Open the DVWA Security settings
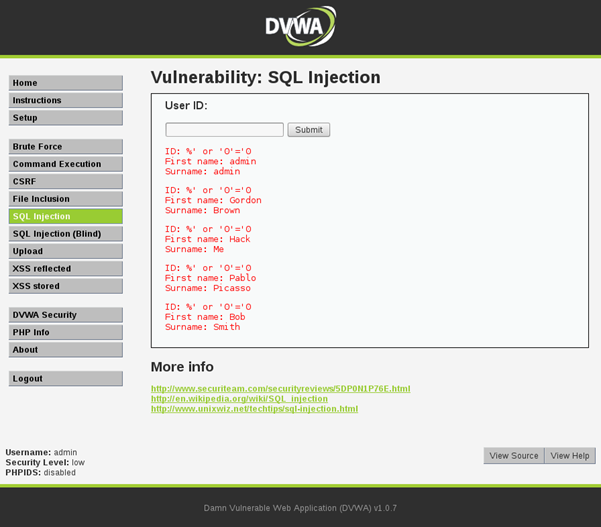This screenshot has height=527, width=601. [x=66, y=315]
